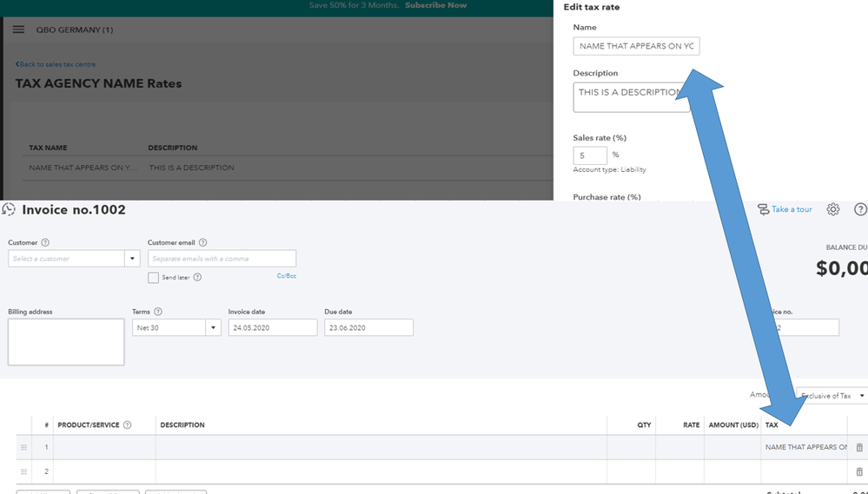868x494 pixels.
Task: Click the Customer email input
Action: pos(222,259)
